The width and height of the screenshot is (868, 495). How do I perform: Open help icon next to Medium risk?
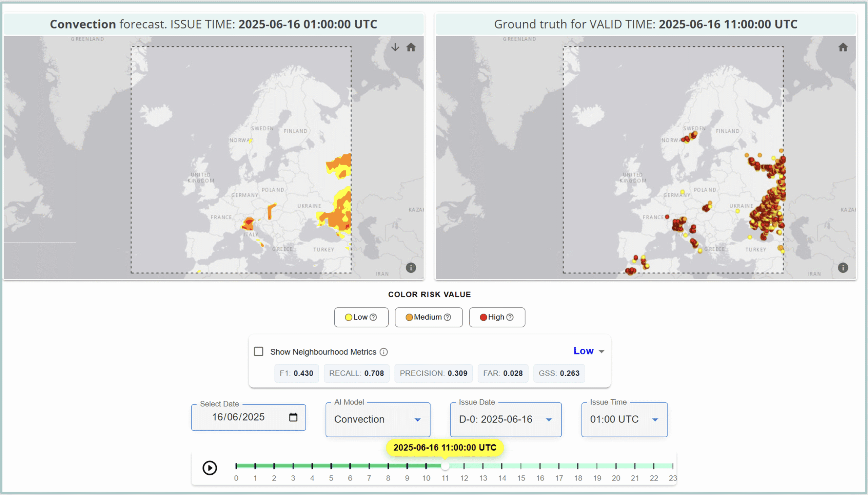point(448,317)
